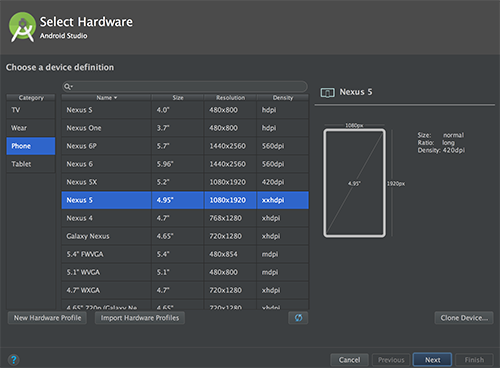This screenshot has height=368, width=500.
Task: Click the 768x1280 resolution cell
Action: (x=230, y=218)
